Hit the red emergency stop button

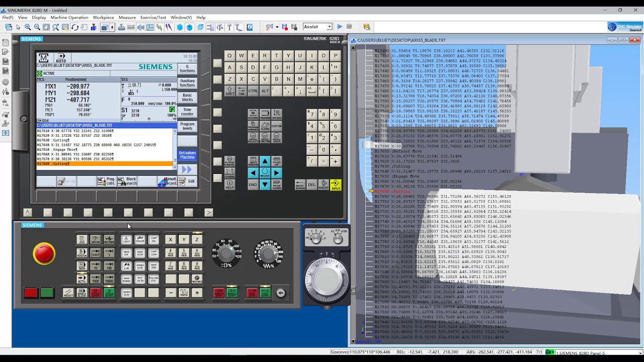click(x=44, y=253)
